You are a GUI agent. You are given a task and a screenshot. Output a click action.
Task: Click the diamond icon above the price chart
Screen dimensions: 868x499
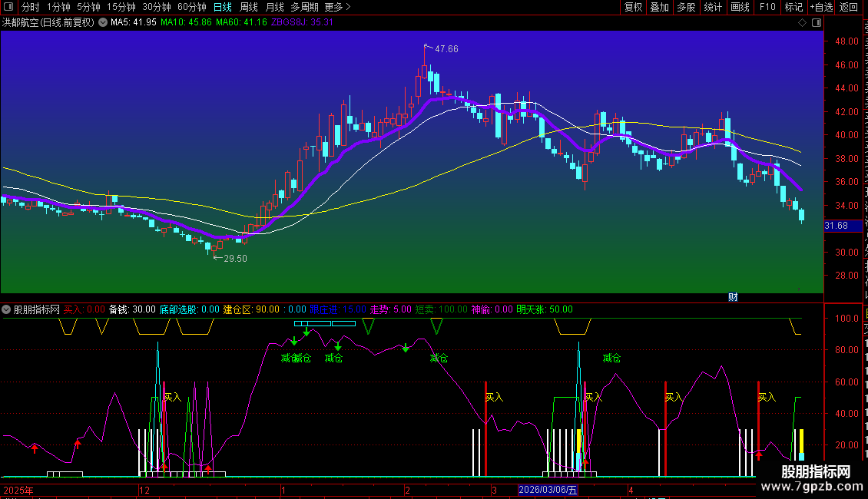[802, 22]
